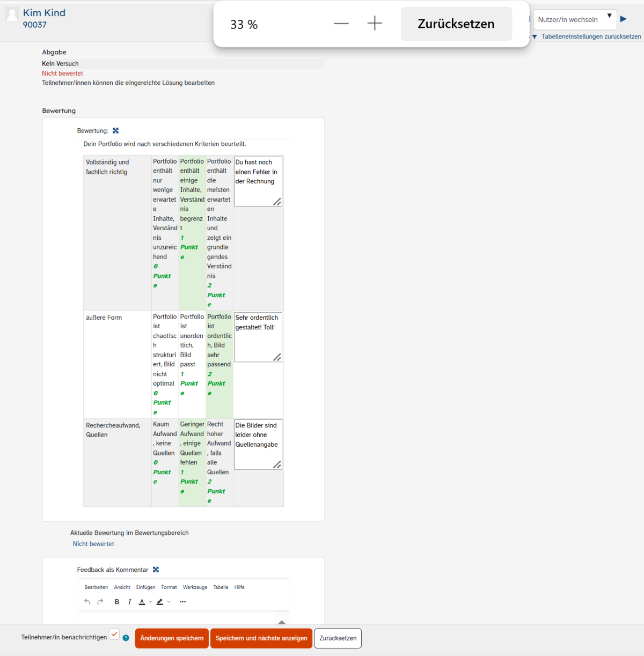Image resolution: width=644 pixels, height=656 pixels.
Task: Open the Einfügen menu in the editor
Action: tap(145, 587)
